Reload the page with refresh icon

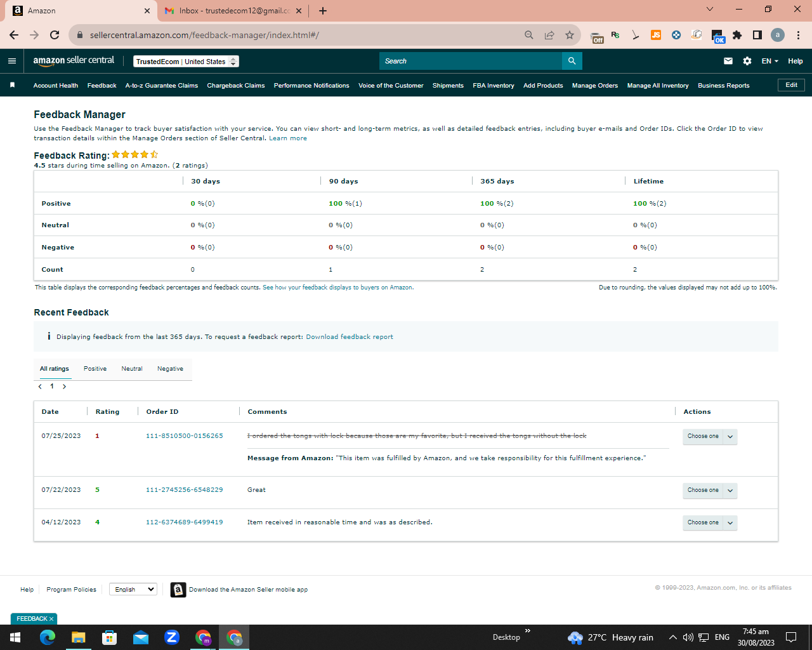[55, 35]
